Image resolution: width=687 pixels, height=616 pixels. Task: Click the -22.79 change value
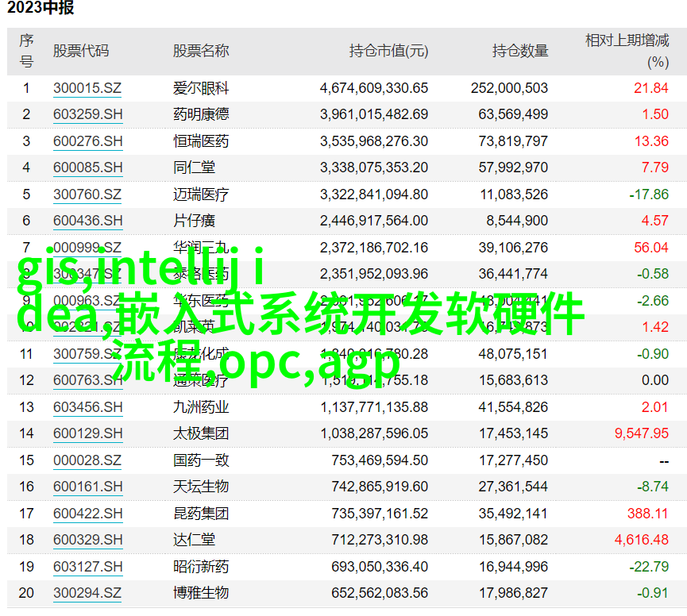[649, 567]
